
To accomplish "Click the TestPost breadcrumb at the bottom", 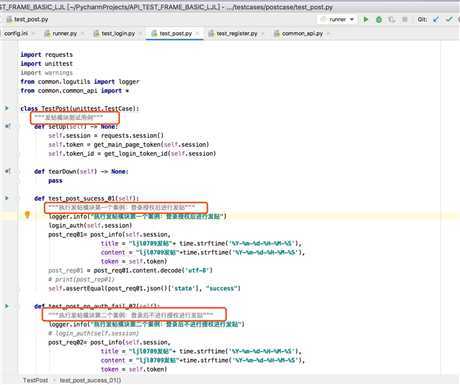I will point(35,380).
